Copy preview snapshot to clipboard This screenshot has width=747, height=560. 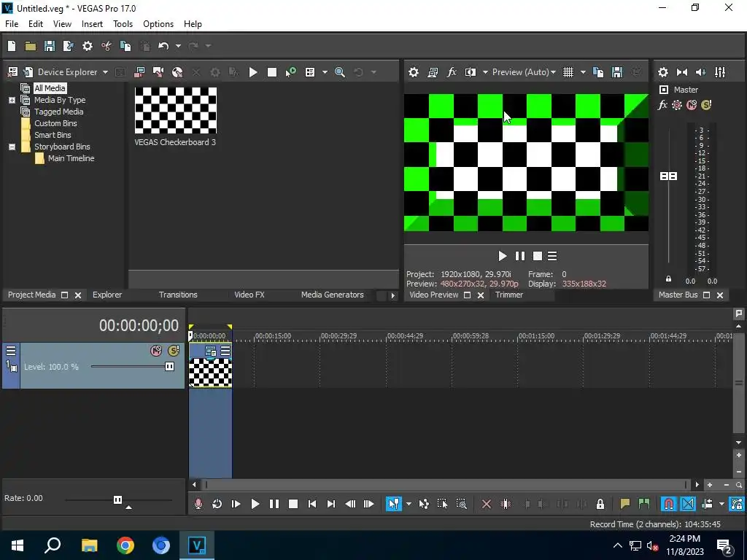point(598,72)
